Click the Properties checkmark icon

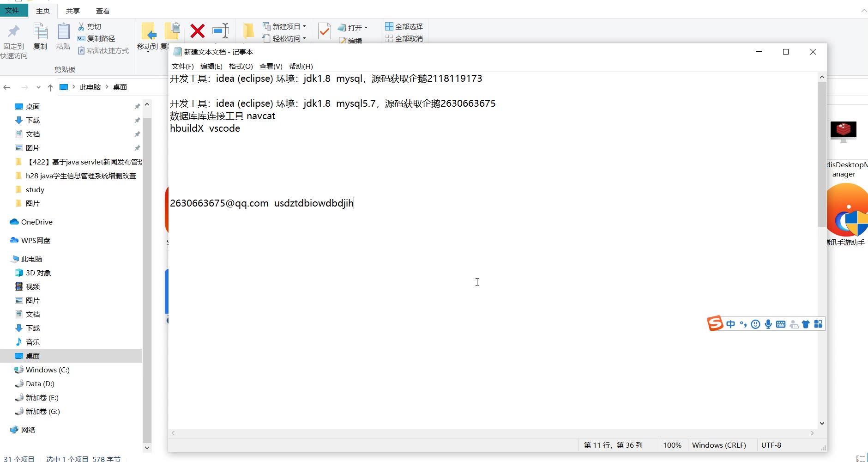[325, 31]
